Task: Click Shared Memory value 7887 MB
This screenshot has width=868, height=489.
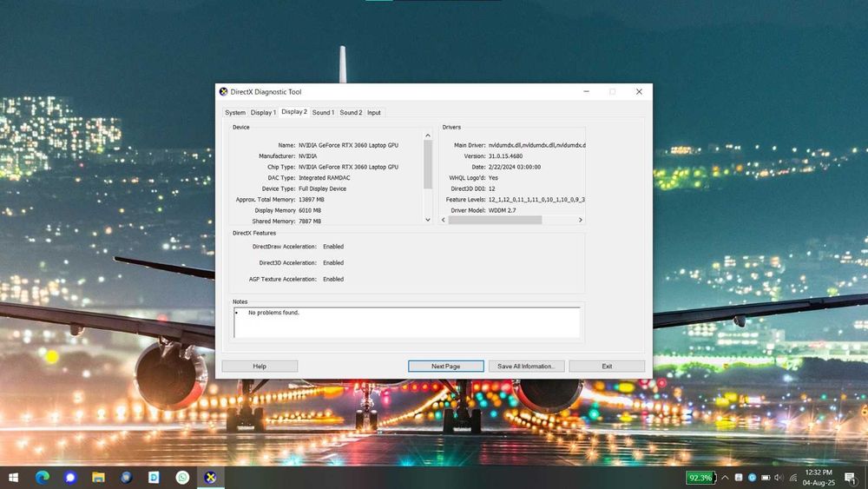Action: point(310,221)
